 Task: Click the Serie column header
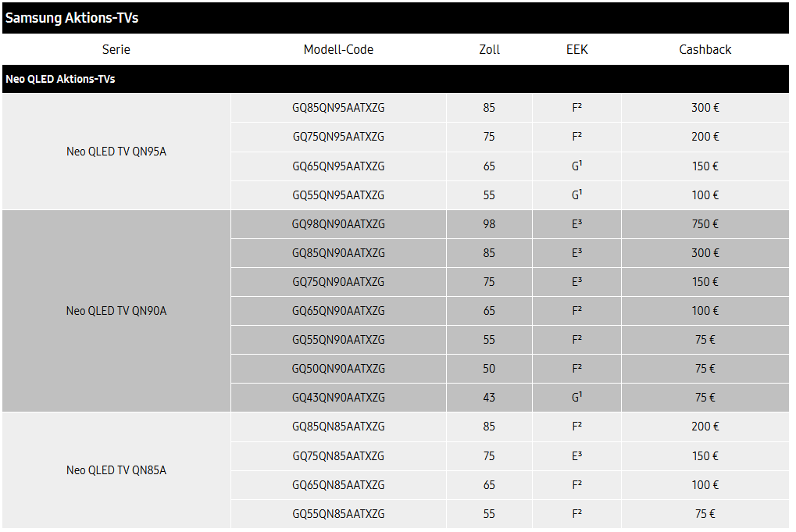[116, 49]
